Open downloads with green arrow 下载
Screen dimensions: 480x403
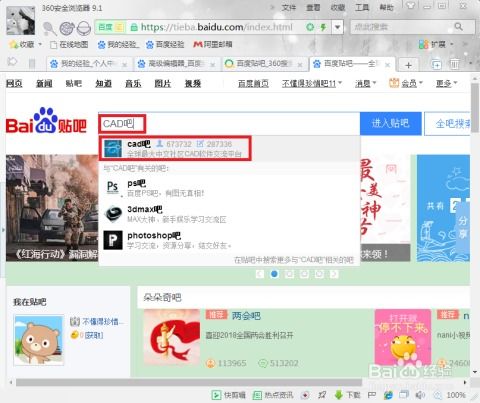[x=348, y=395]
